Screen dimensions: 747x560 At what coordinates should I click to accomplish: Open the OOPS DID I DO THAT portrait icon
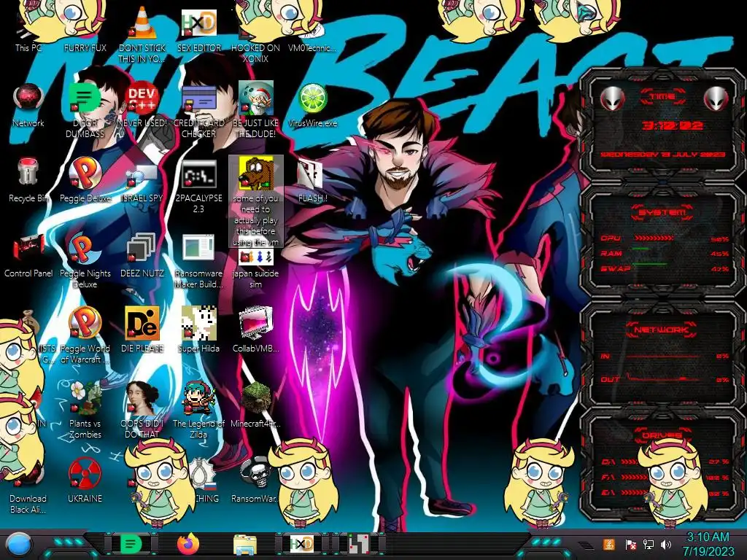(x=142, y=398)
